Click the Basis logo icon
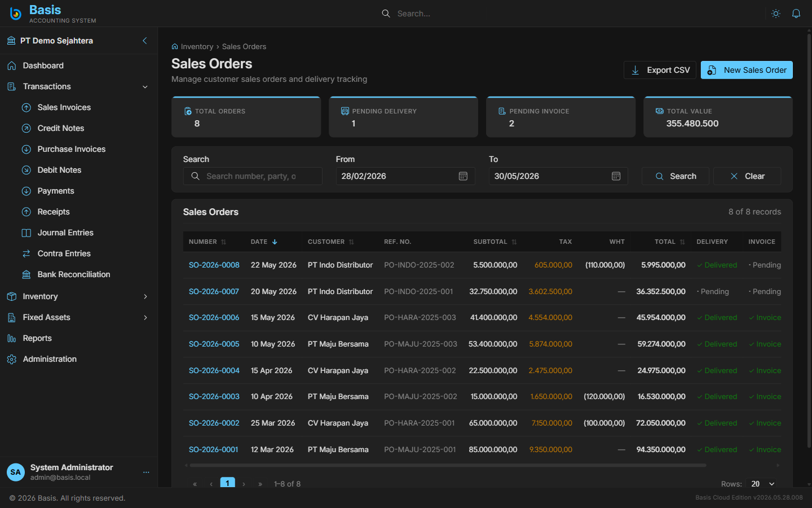812x508 pixels. coord(16,14)
